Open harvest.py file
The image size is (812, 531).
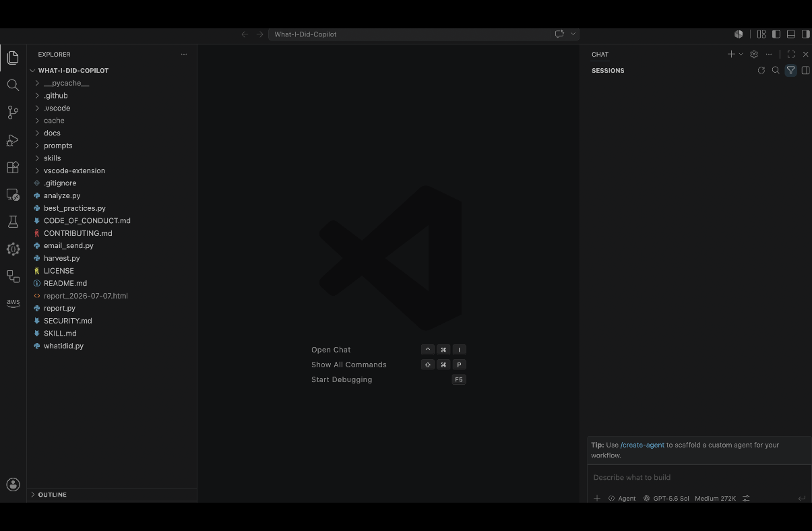[x=112, y=258]
